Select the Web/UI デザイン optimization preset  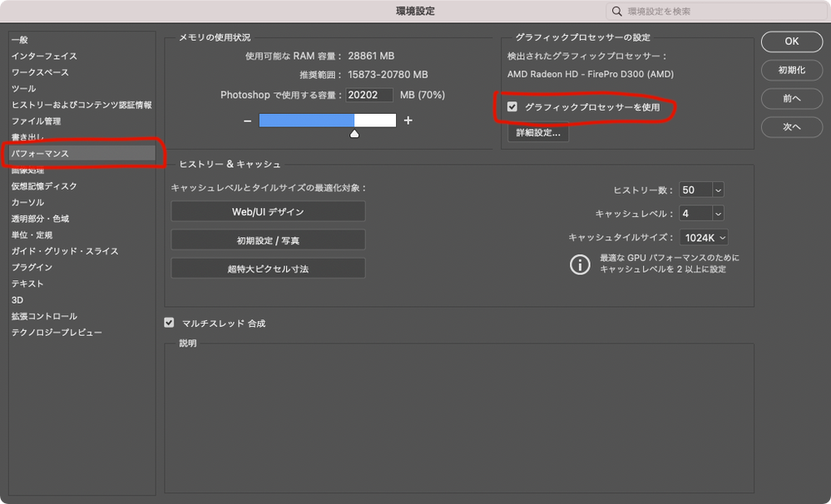coord(268,211)
